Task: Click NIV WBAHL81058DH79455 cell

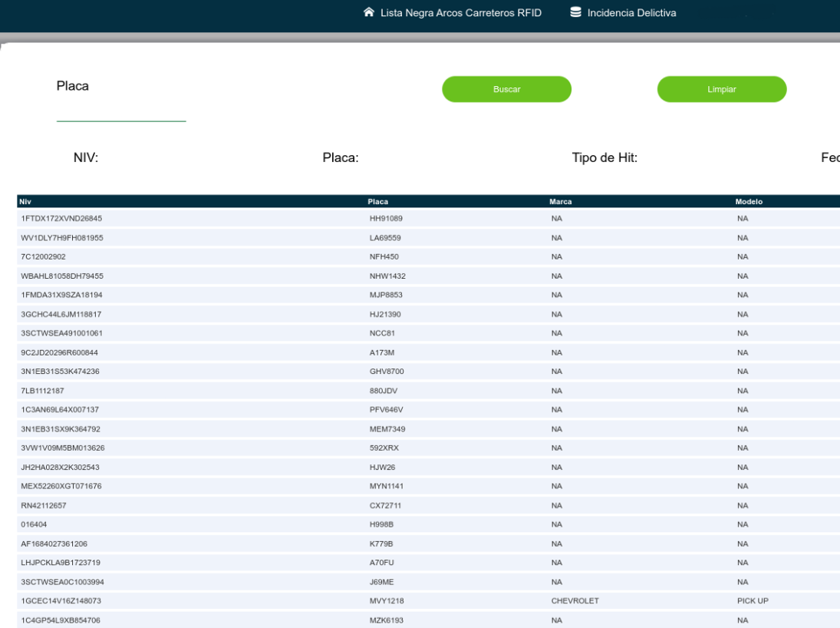Action: (x=62, y=276)
